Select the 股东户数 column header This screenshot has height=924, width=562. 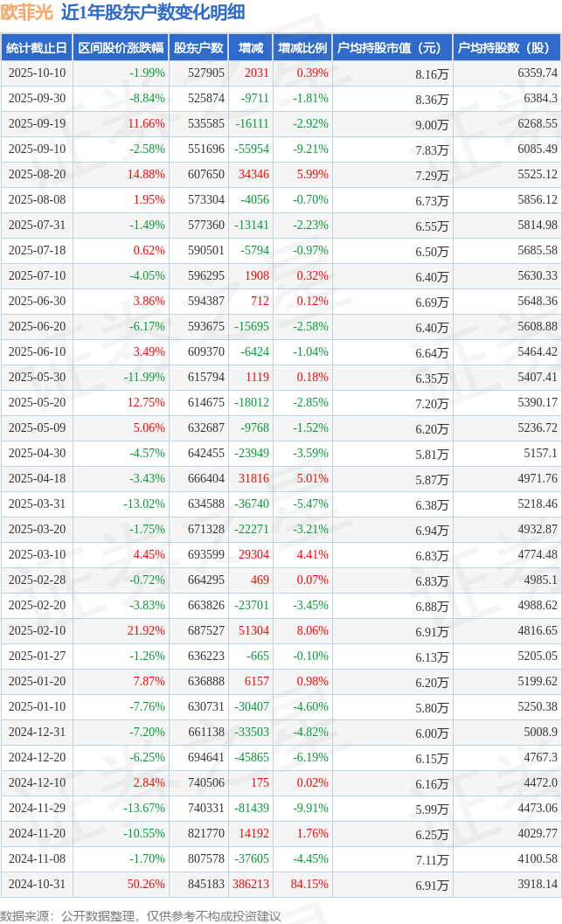point(198,48)
